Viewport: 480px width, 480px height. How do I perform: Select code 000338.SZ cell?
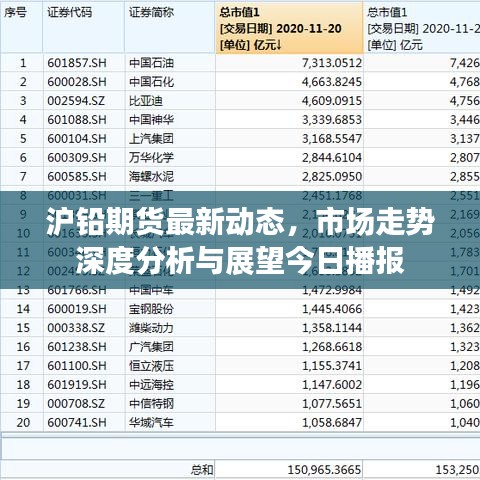tap(76, 328)
